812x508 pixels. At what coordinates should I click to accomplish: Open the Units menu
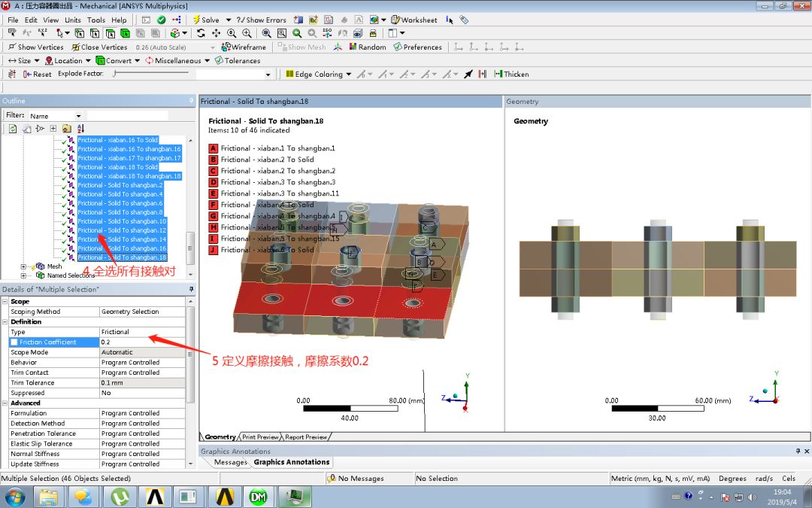coord(72,20)
